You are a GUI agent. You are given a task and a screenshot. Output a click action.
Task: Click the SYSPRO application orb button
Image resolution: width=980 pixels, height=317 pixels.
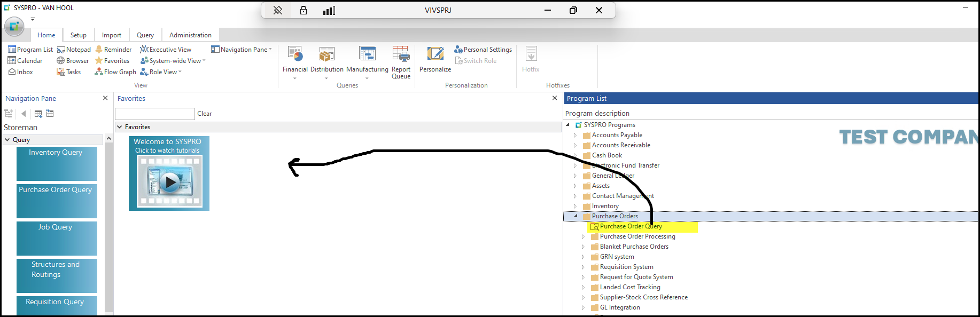(x=14, y=26)
